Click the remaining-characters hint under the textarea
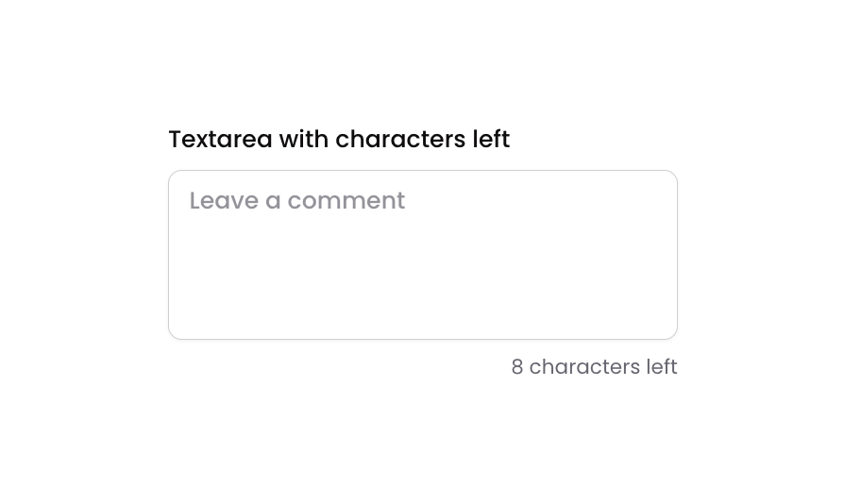The width and height of the screenshot is (844, 504). (594, 367)
